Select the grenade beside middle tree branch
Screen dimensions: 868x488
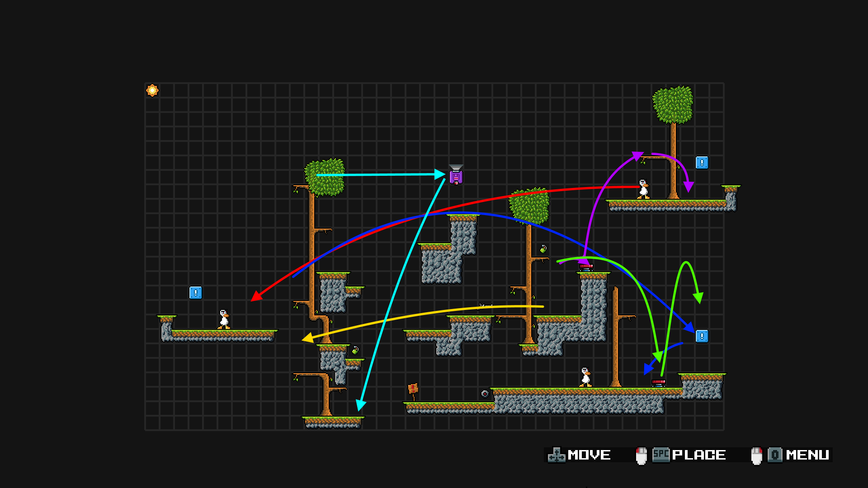pos(543,249)
